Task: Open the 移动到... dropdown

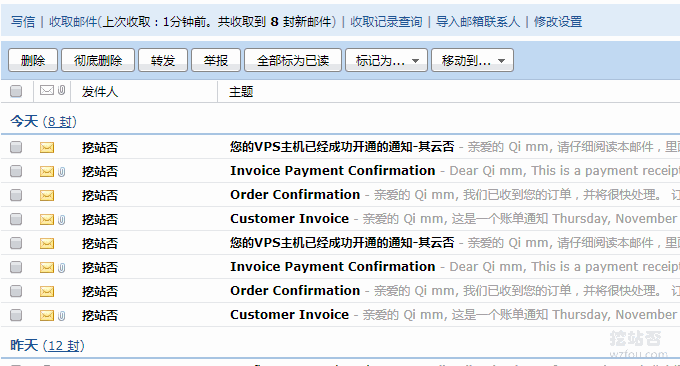Action: pos(472,60)
